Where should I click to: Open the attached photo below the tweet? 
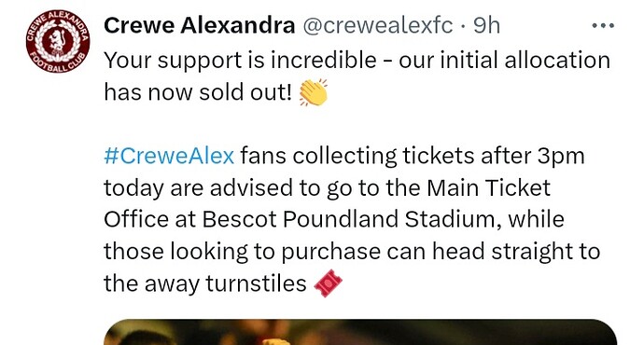(360, 332)
